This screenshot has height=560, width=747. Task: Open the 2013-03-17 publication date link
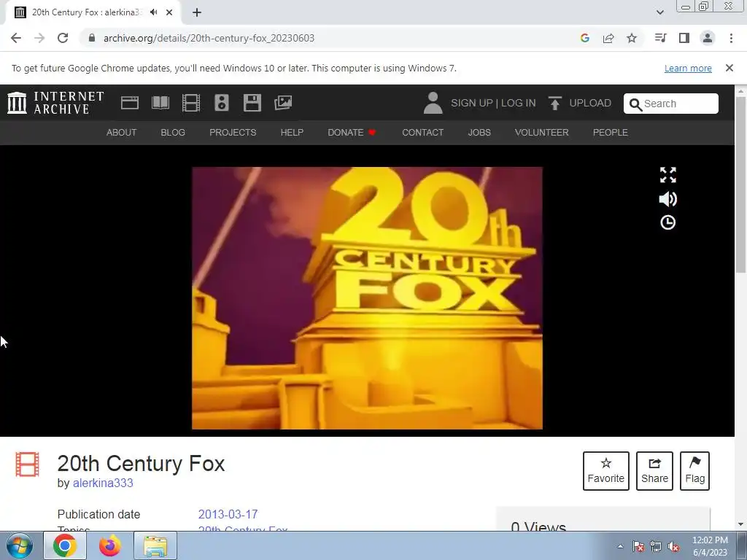pos(228,514)
